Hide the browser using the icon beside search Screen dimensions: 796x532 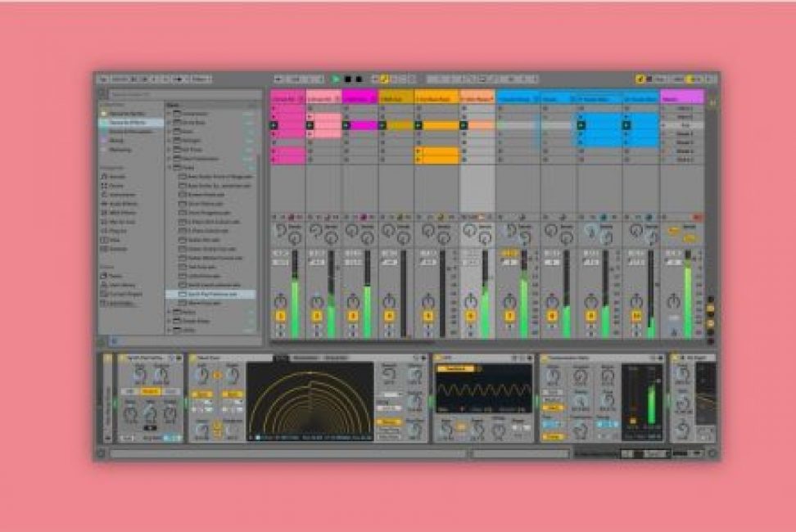pyautogui.click(x=102, y=94)
